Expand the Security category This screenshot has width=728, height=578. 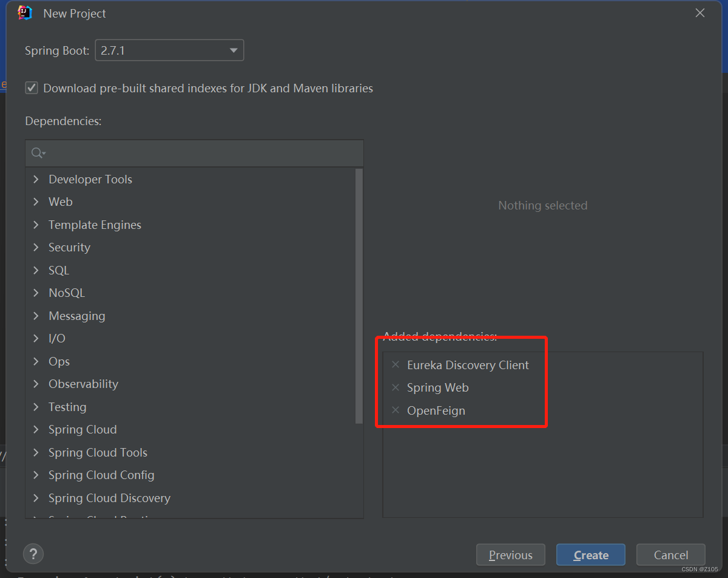click(36, 247)
